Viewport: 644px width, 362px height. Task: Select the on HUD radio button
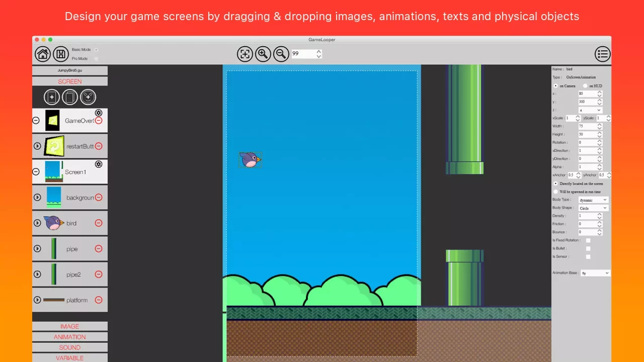coord(584,86)
